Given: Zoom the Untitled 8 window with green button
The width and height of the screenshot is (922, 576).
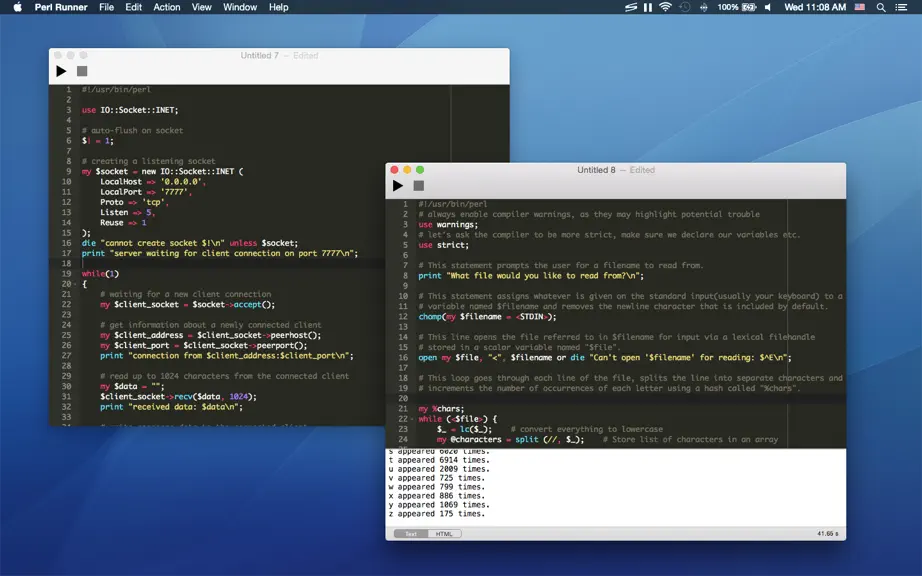Looking at the screenshot, I should (x=420, y=170).
